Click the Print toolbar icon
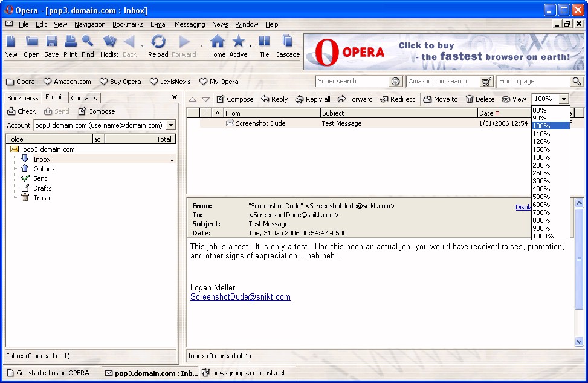Viewport: 588px width, 383px height. (x=70, y=46)
